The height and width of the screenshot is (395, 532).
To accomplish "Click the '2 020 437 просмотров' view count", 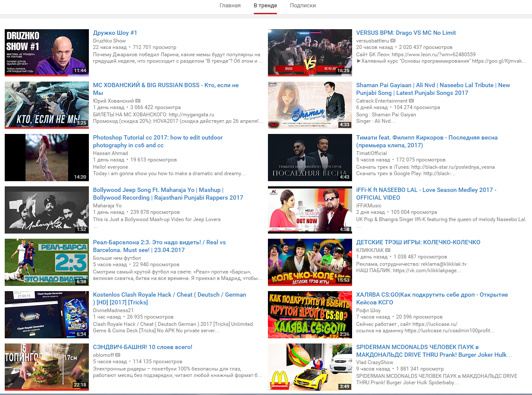I will click(426, 47).
